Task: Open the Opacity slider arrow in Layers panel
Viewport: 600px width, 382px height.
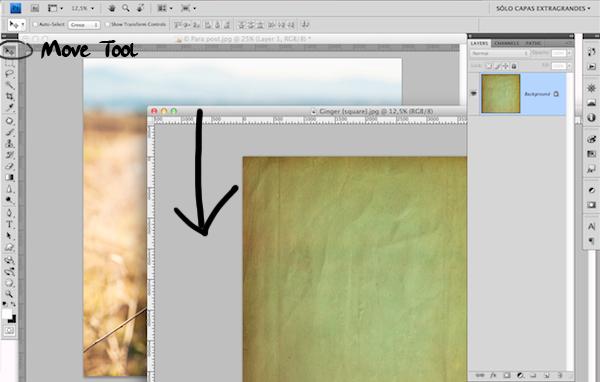Action: pyautogui.click(x=569, y=54)
